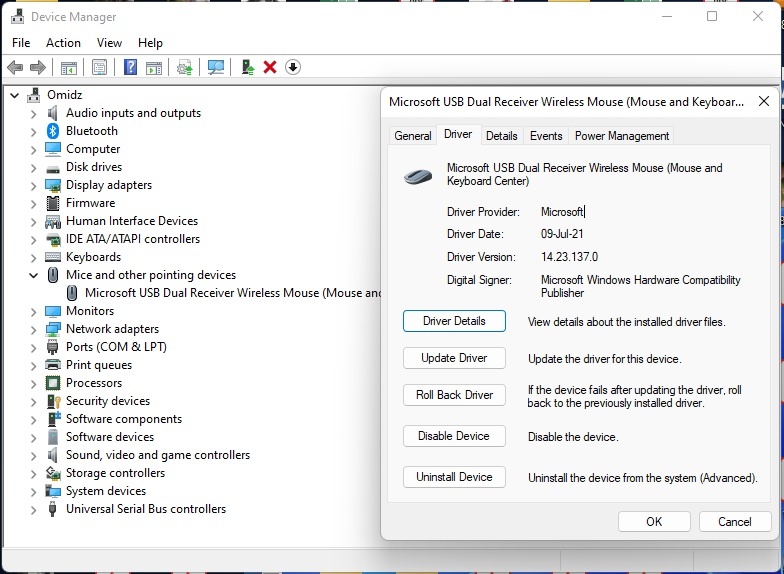Click the Universal Serial Bus controllers icon

tap(52, 509)
